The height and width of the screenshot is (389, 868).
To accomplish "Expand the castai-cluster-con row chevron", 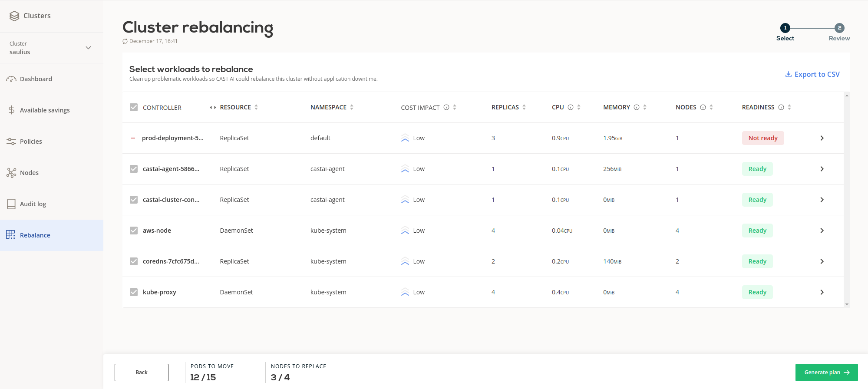I will (822, 200).
